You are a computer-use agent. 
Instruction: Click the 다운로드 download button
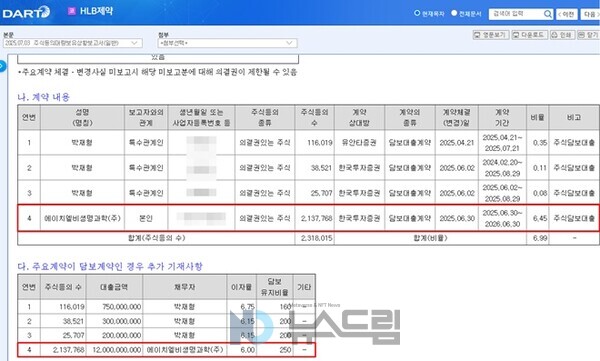click(x=530, y=35)
